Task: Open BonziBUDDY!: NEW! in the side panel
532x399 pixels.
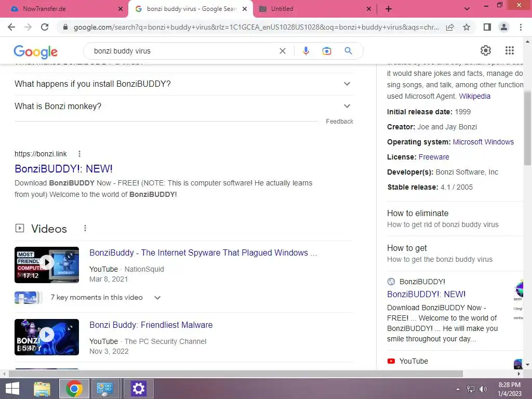Action: (426, 294)
